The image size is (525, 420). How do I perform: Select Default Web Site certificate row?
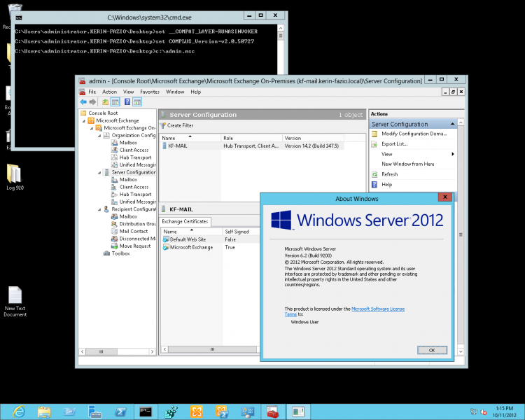coord(210,240)
